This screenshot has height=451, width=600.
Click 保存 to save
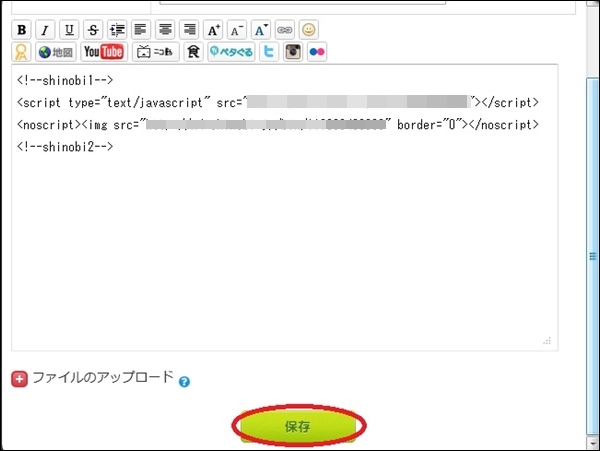coord(298,426)
